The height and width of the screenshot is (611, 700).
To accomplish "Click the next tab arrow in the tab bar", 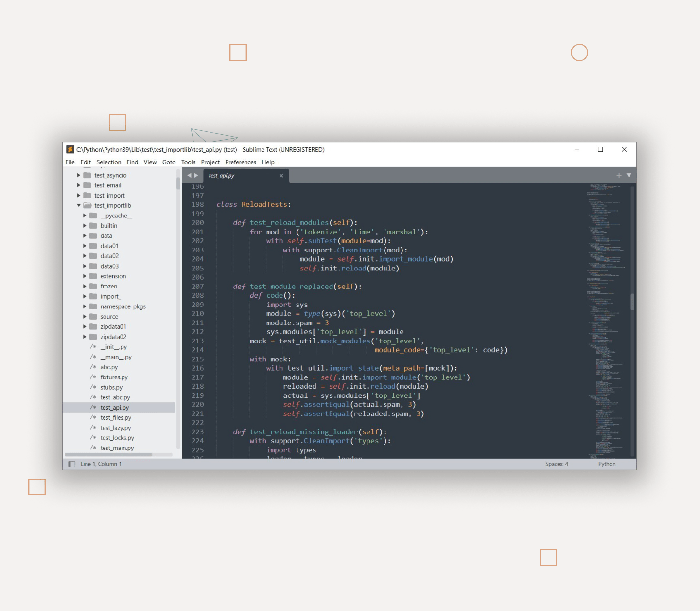I will point(196,175).
